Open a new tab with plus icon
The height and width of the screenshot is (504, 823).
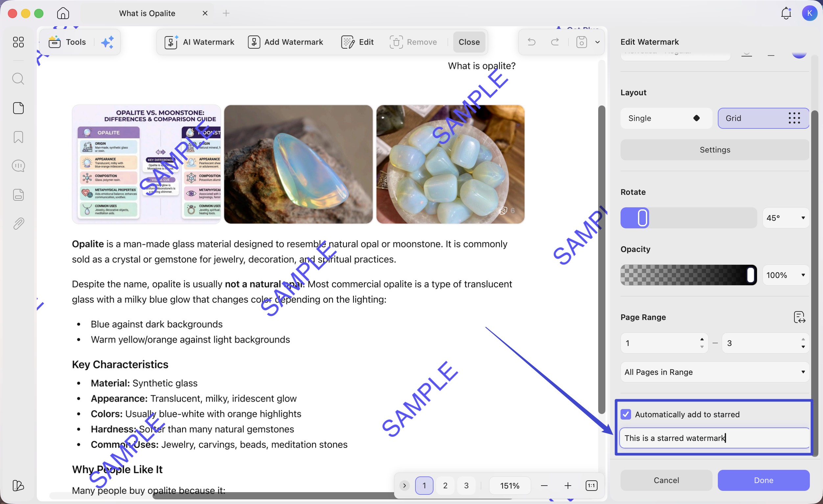click(226, 13)
